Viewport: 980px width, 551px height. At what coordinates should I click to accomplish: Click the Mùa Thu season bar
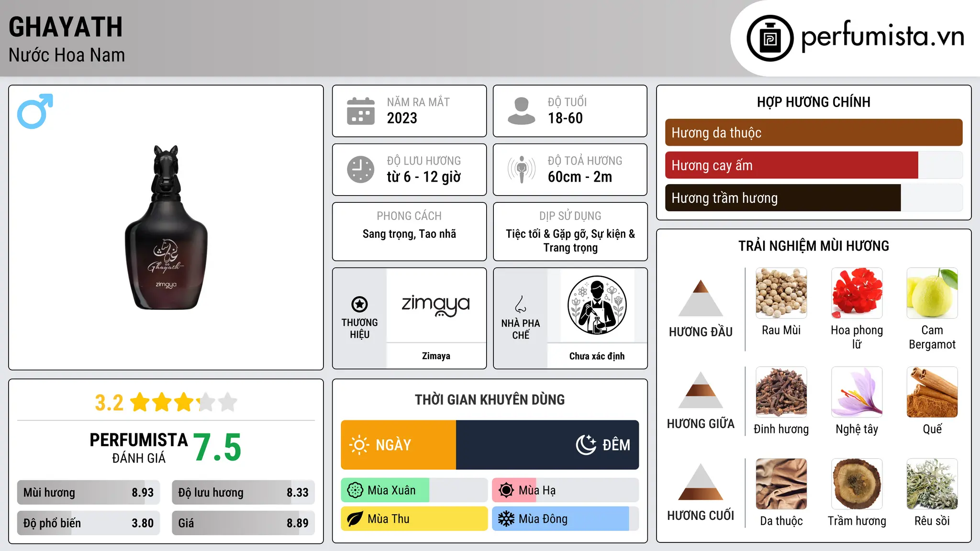(x=414, y=519)
